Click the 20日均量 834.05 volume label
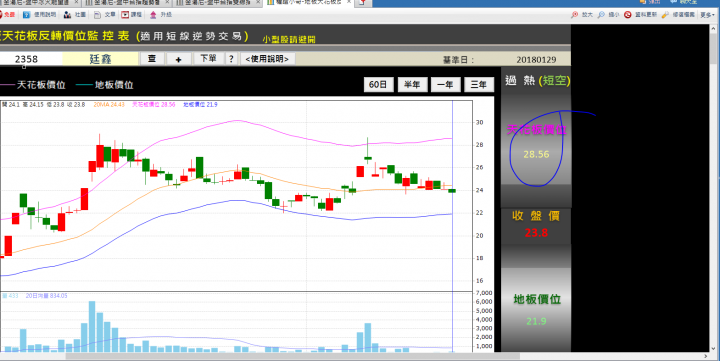The image size is (720, 361). (x=46, y=296)
